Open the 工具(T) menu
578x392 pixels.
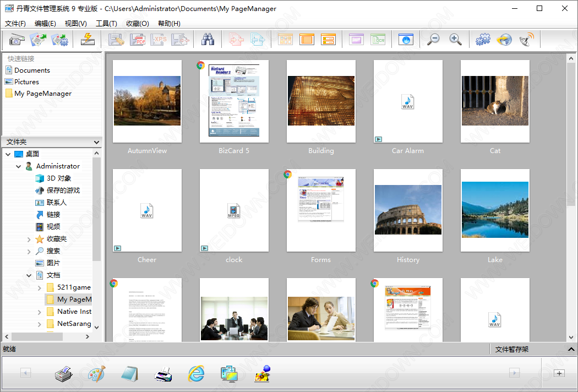[106, 23]
